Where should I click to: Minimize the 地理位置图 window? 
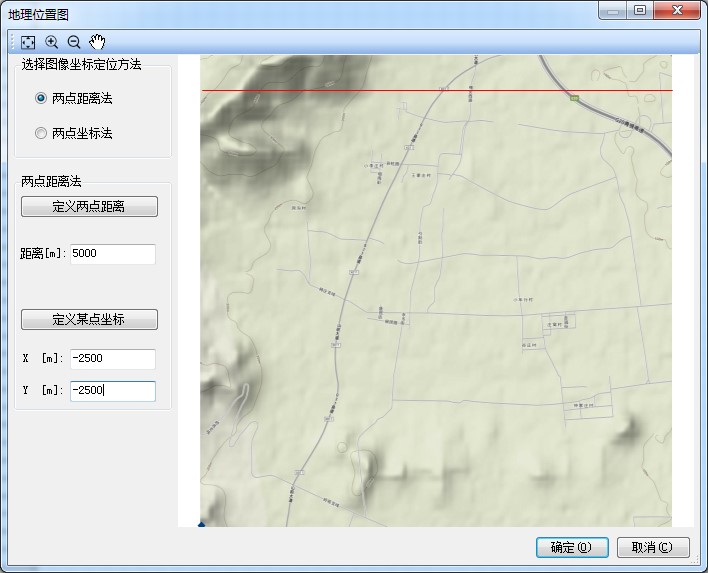[x=612, y=10]
